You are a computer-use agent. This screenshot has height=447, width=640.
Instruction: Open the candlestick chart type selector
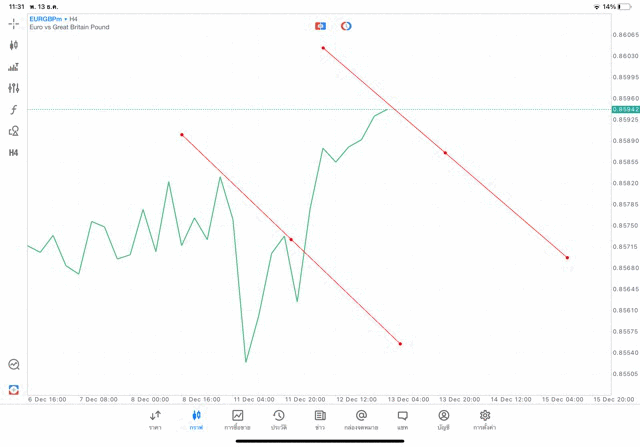pyautogui.click(x=13, y=45)
